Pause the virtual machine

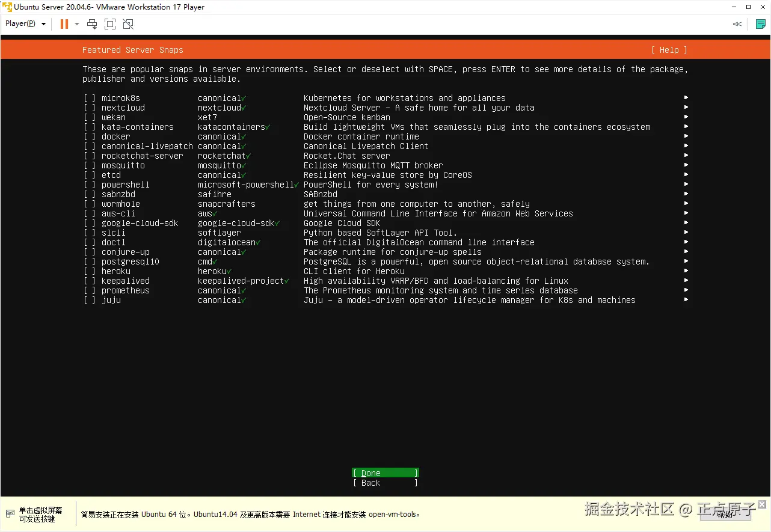tap(64, 24)
